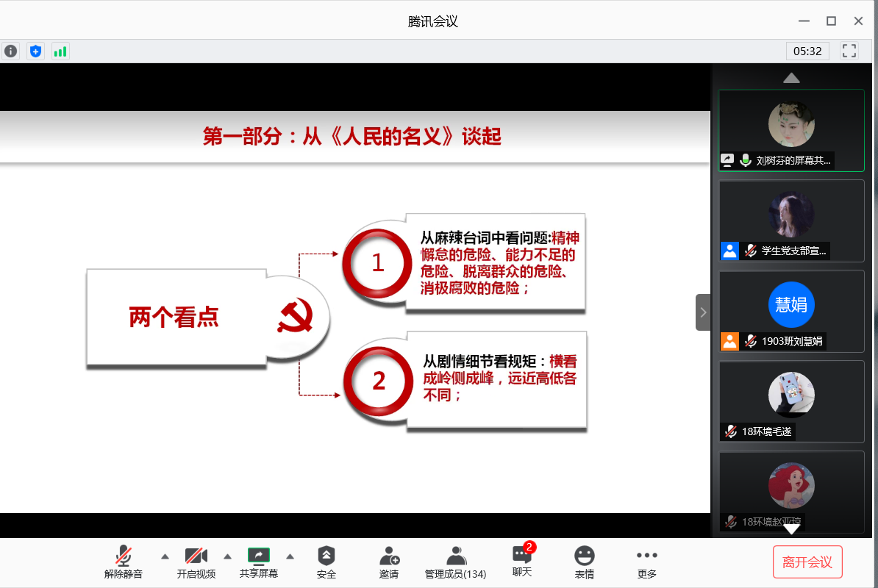
Task: Open 聊天 chat with unread messages
Action: [522, 562]
